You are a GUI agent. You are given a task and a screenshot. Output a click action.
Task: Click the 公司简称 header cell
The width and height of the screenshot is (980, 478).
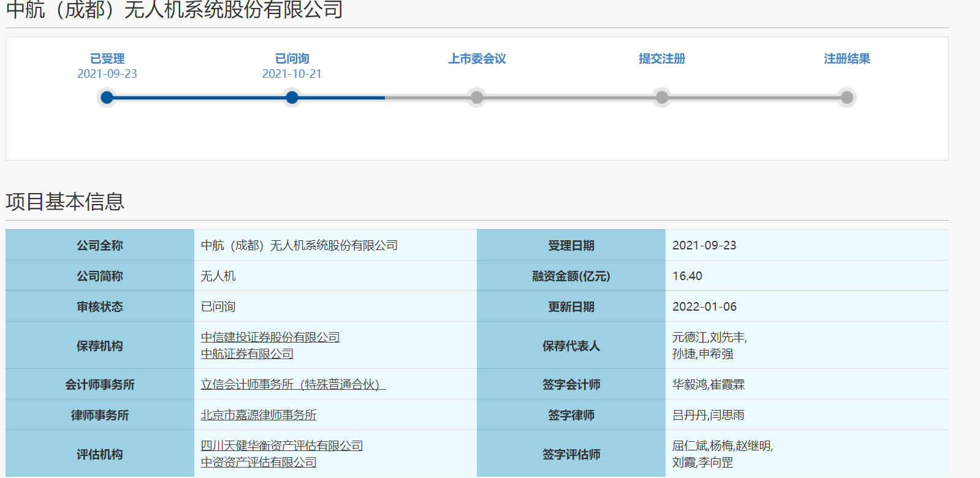[100, 276]
